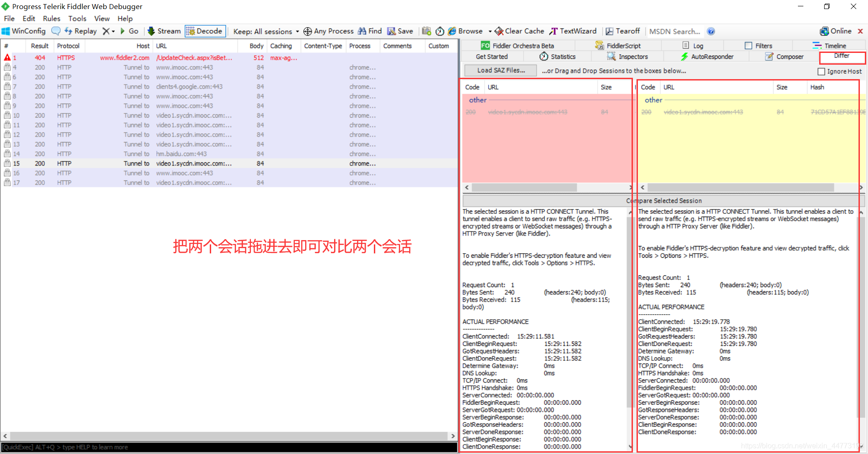868x454 pixels.
Task: Click Load SAZ Files button
Action: (x=501, y=71)
